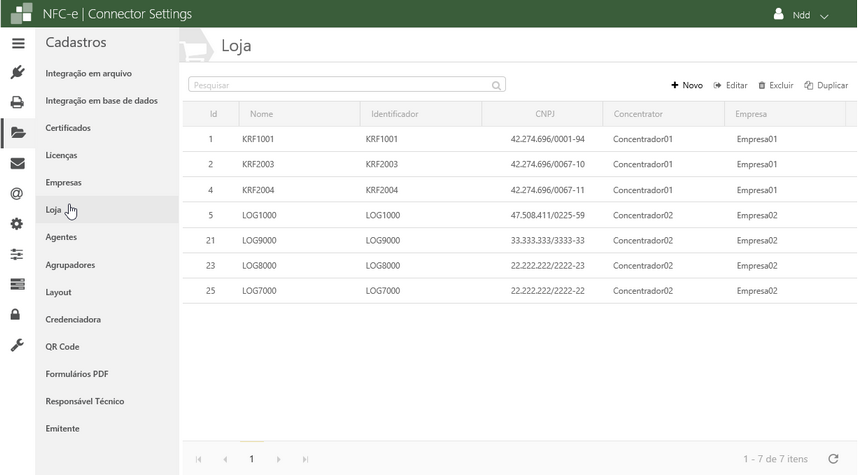This screenshot has height=475, width=858.
Task: Expand the Ndd user dropdown
Action: (802, 15)
